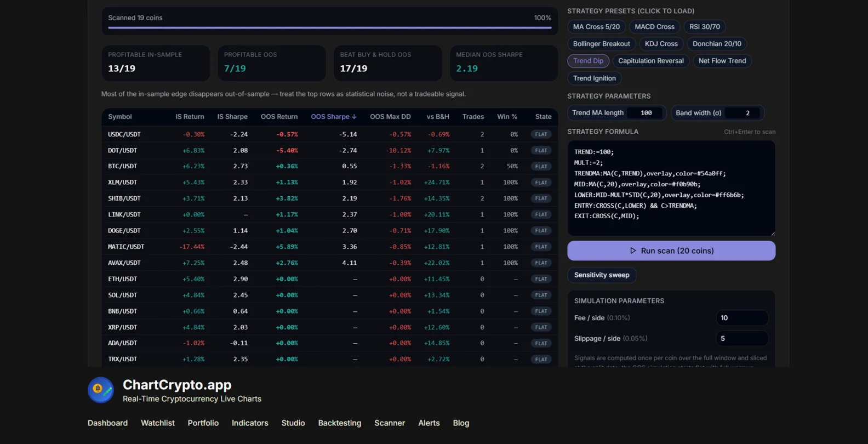868x444 pixels.
Task: Load the MA Cross 5/20 preset
Action: [596, 27]
